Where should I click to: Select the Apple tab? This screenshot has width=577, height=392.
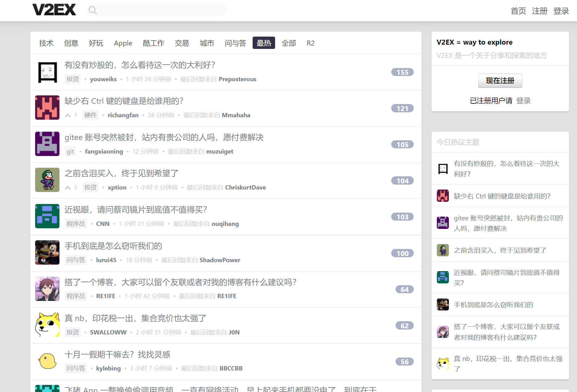(x=123, y=43)
